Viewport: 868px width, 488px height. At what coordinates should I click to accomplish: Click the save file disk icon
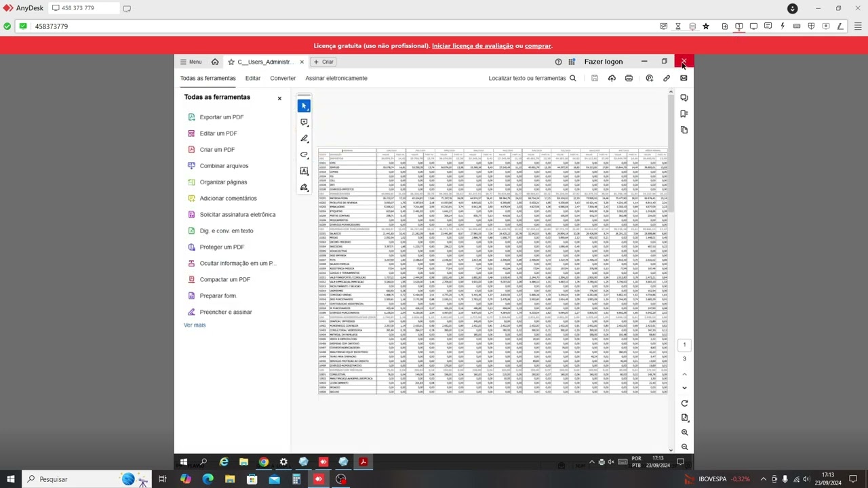tap(595, 78)
